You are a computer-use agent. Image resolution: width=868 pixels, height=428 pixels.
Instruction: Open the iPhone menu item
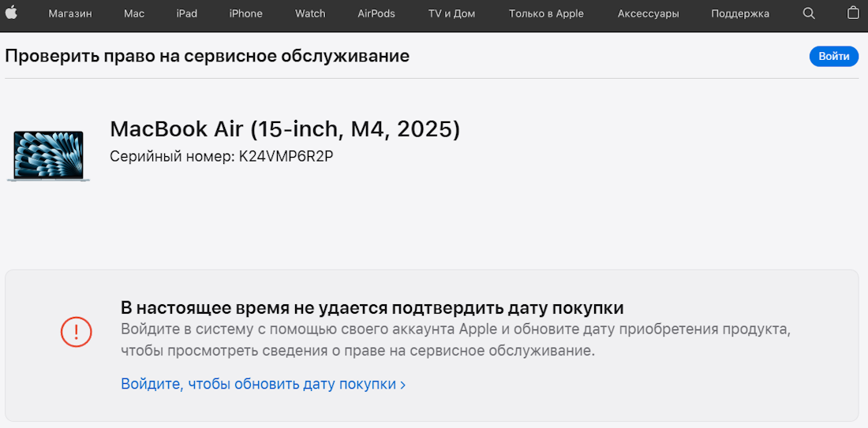click(245, 14)
